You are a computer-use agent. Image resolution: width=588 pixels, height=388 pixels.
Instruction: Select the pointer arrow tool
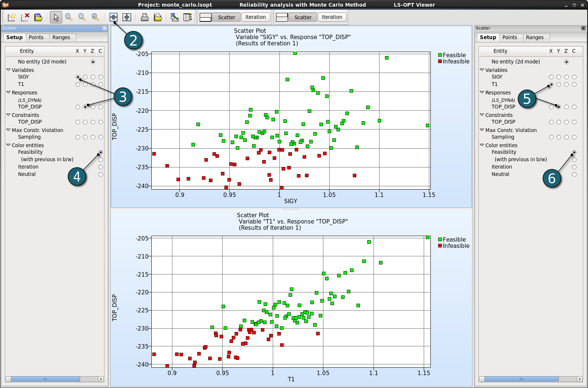(56, 17)
